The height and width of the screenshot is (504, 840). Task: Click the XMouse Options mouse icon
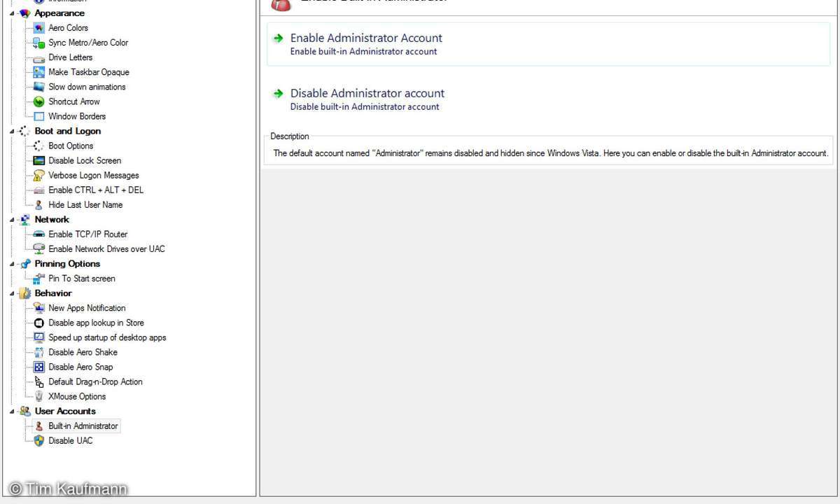click(x=39, y=397)
